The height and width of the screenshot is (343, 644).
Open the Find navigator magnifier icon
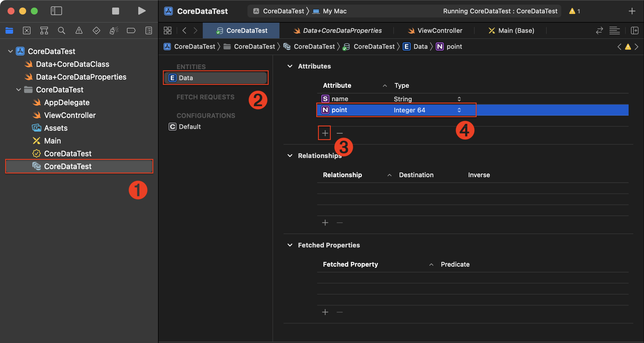[61, 30]
